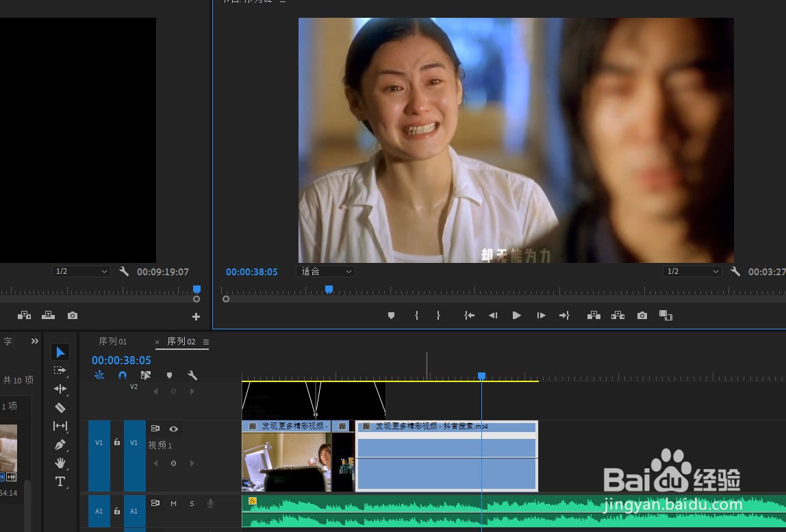The width and height of the screenshot is (786, 532).
Task: Toggle V1 track output eye
Action: click(x=173, y=429)
